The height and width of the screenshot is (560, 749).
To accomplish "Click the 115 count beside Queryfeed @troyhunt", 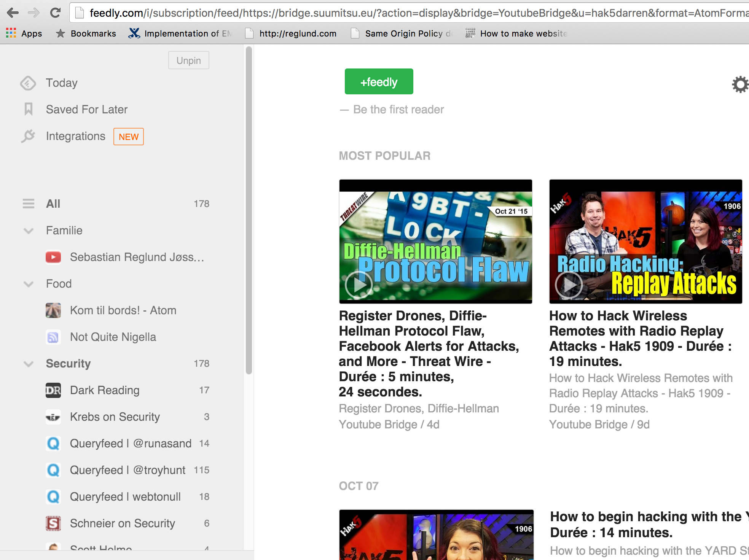I will click(x=202, y=470).
